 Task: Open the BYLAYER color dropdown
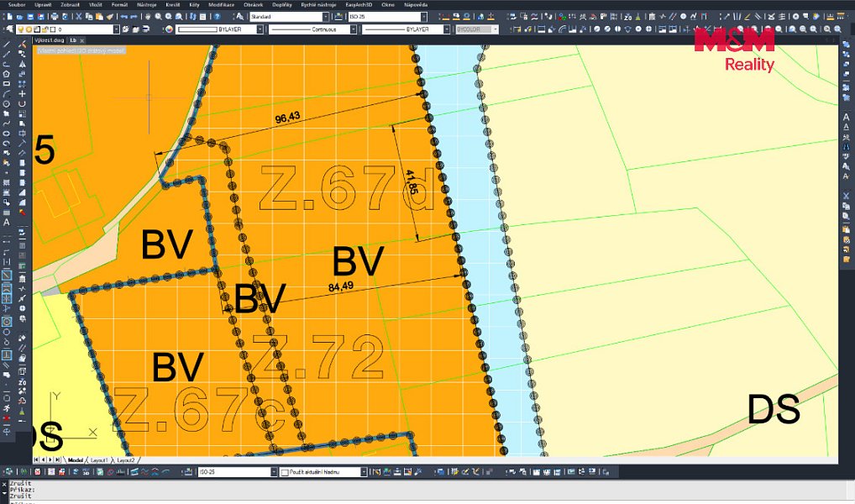click(x=219, y=29)
